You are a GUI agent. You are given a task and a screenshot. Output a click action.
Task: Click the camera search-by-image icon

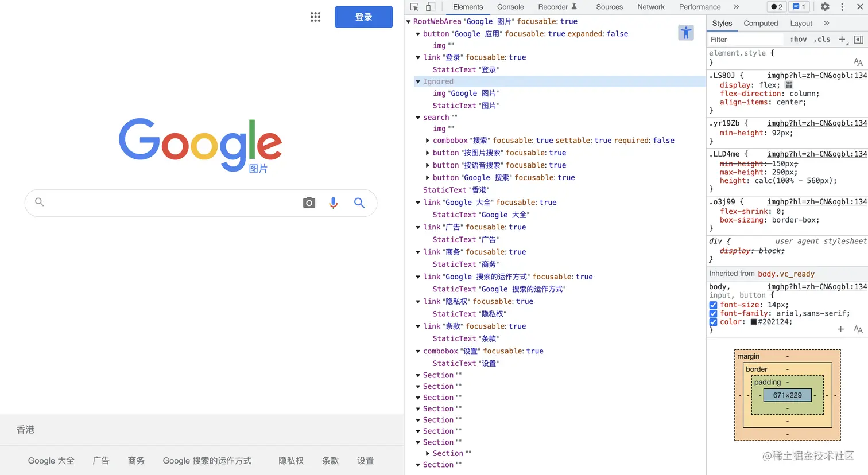click(x=309, y=203)
